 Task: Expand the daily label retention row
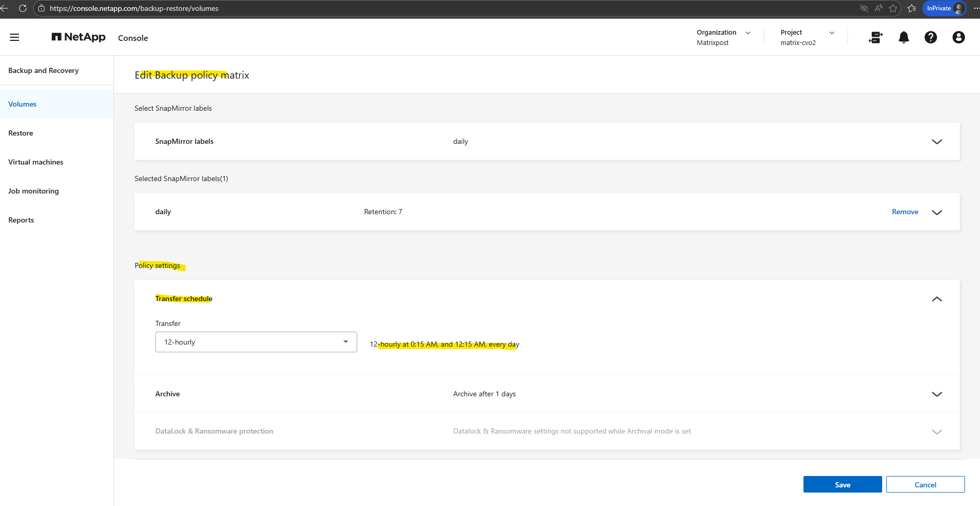pos(937,212)
